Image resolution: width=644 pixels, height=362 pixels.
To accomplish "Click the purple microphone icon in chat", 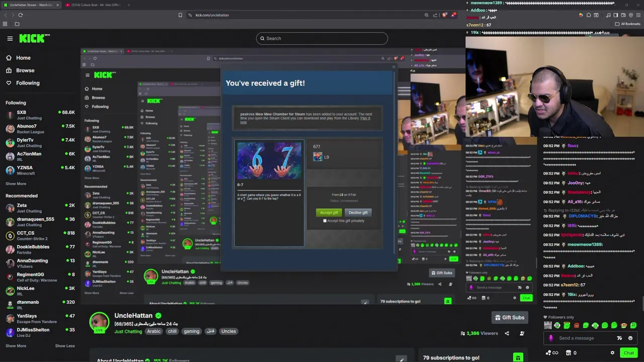I will tap(551, 338).
